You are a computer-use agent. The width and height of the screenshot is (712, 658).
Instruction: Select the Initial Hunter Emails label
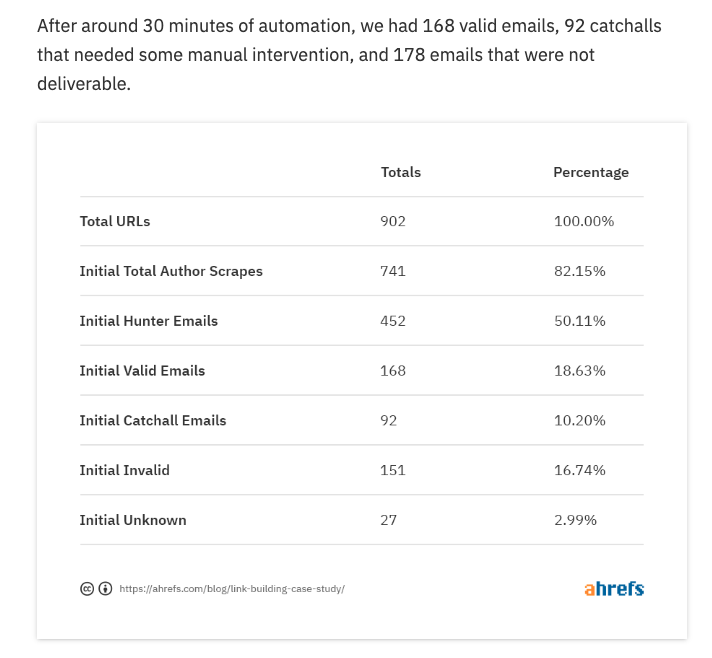tap(149, 321)
